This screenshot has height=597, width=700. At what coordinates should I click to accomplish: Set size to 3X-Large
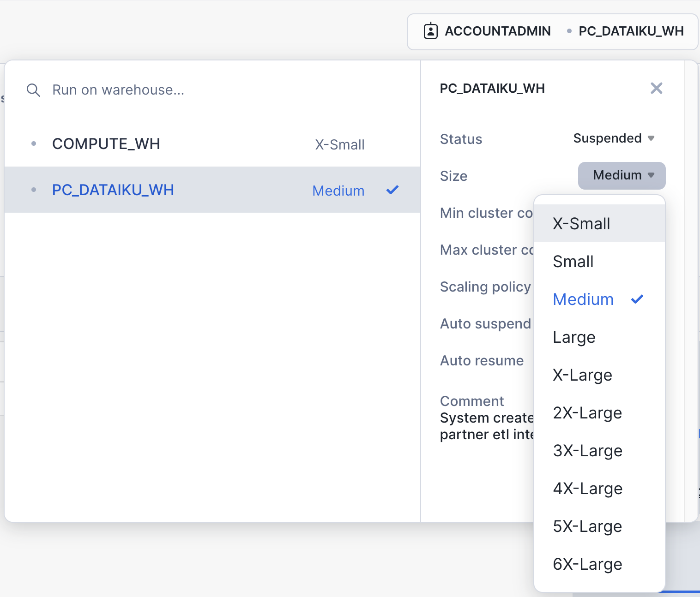click(x=587, y=451)
